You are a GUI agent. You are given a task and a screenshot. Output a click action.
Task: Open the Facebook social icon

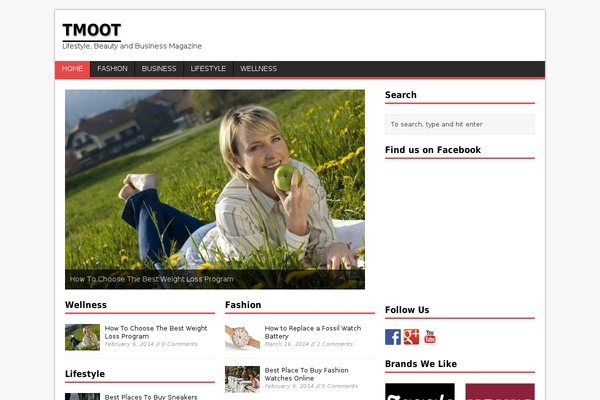click(393, 337)
